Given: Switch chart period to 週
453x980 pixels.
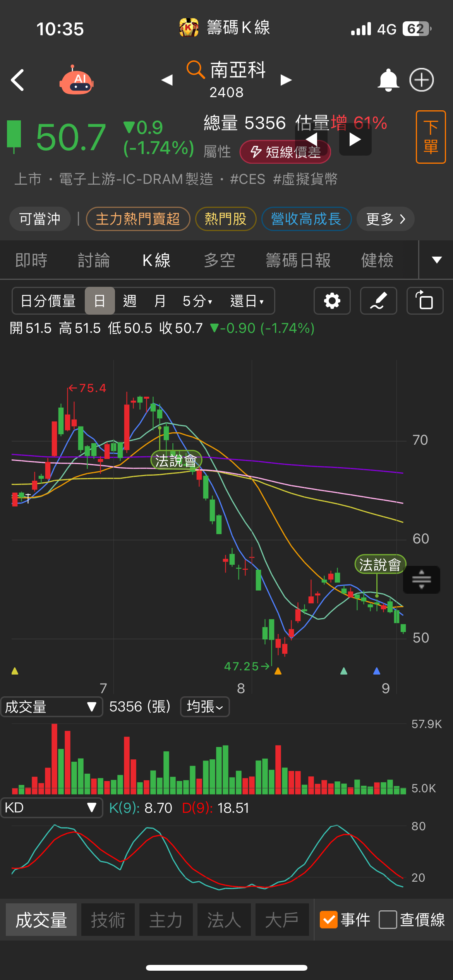Looking at the screenshot, I should pos(130,301).
